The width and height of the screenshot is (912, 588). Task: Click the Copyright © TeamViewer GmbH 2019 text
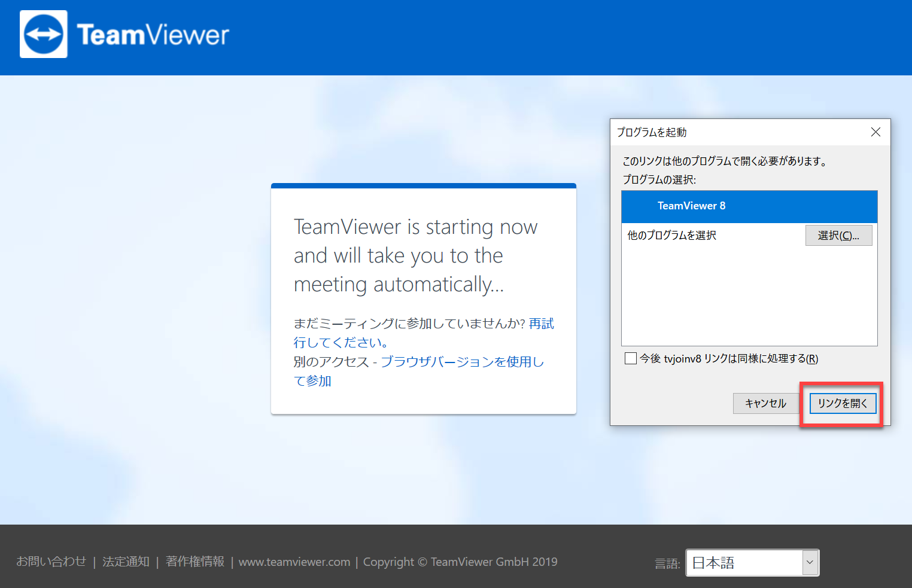[460, 562]
